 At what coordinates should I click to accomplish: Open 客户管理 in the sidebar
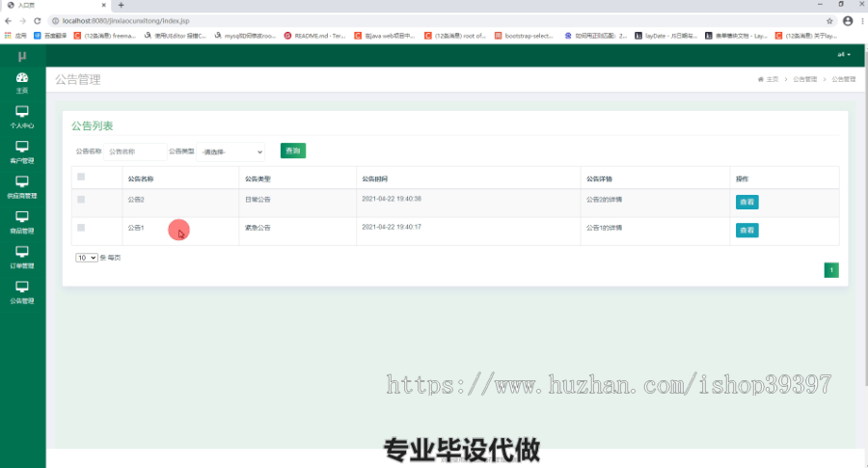(22, 151)
